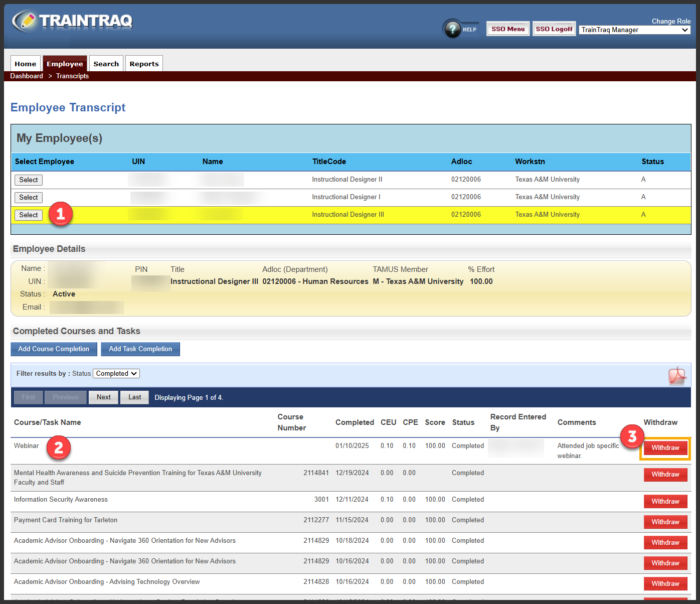Image resolution: width=700 pixels, height=604 pixels.
Task: Click the Transcripts breadcrumb
Action: [72, 76]
